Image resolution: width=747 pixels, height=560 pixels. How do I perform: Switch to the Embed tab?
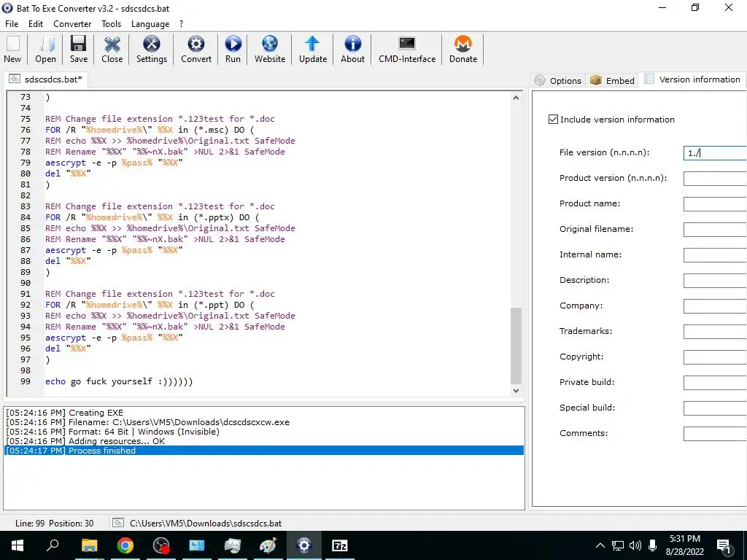point(612,80)
